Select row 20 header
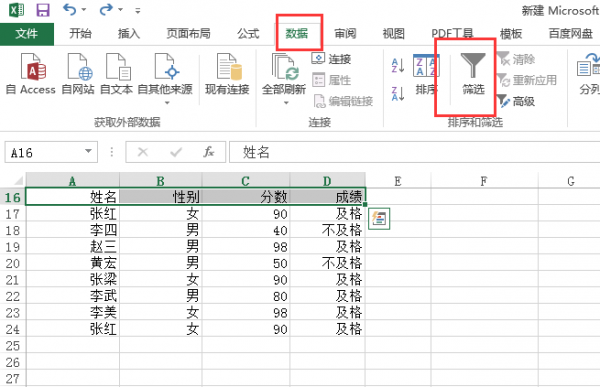This screenshot has height=387, width=600. click(13, 263)
